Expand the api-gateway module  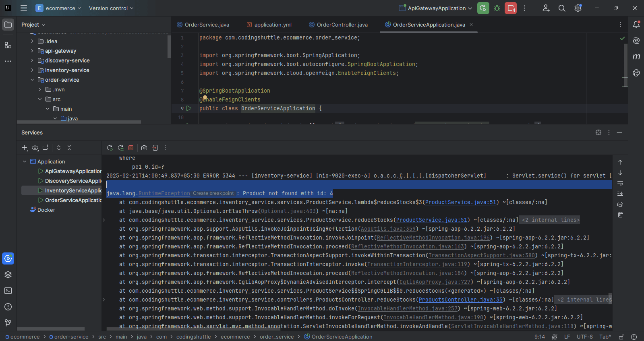pos(32,51)
